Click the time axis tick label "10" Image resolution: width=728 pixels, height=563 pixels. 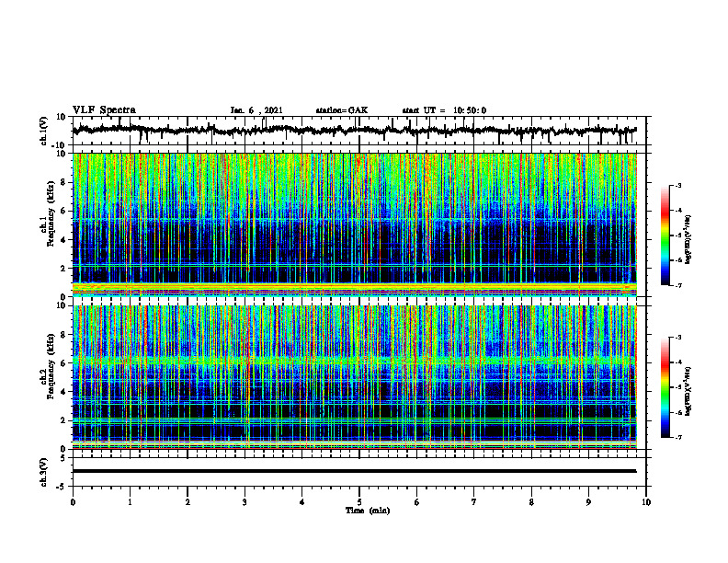coord(646,502)
